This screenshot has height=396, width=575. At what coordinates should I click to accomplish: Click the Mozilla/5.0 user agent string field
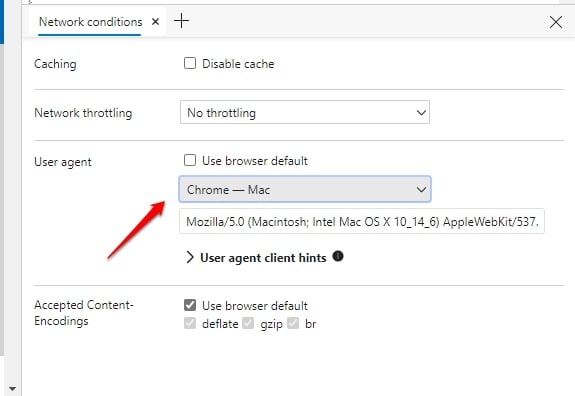[362, 221]
